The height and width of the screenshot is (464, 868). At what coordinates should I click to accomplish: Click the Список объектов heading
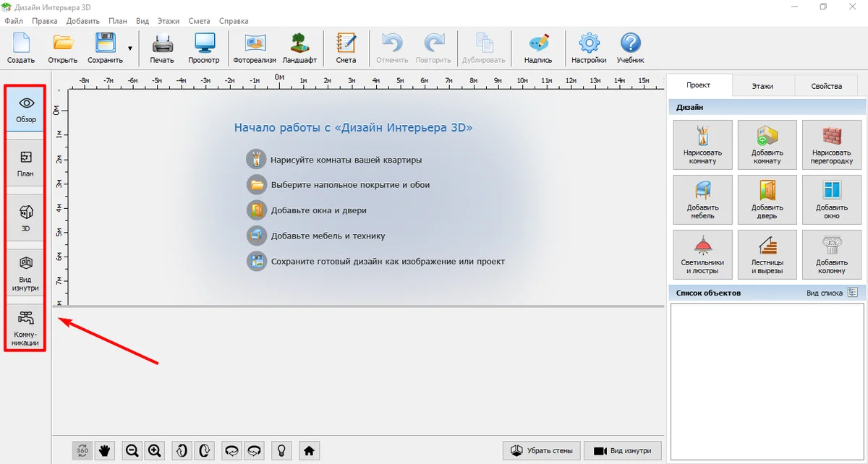[708, 293]
